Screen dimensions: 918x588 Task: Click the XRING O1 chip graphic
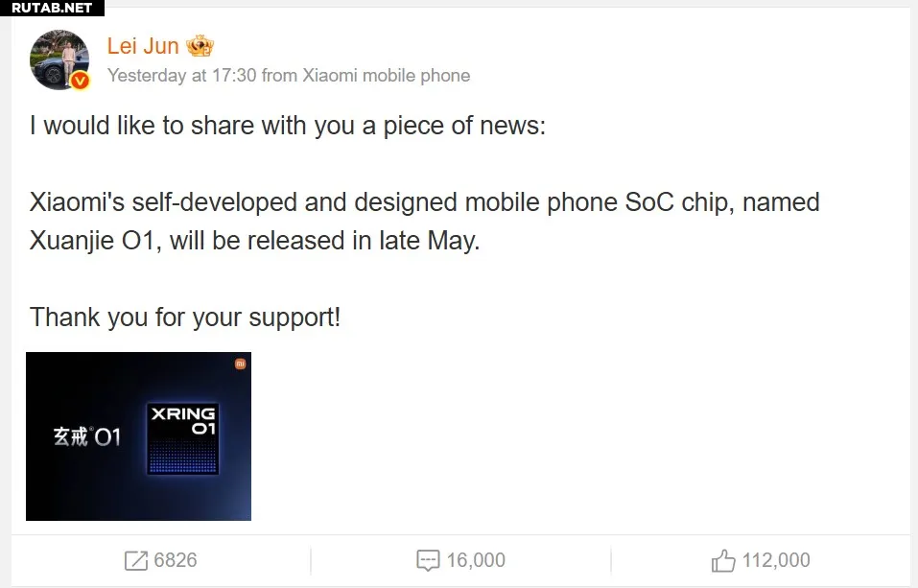(x=182, y=438)
